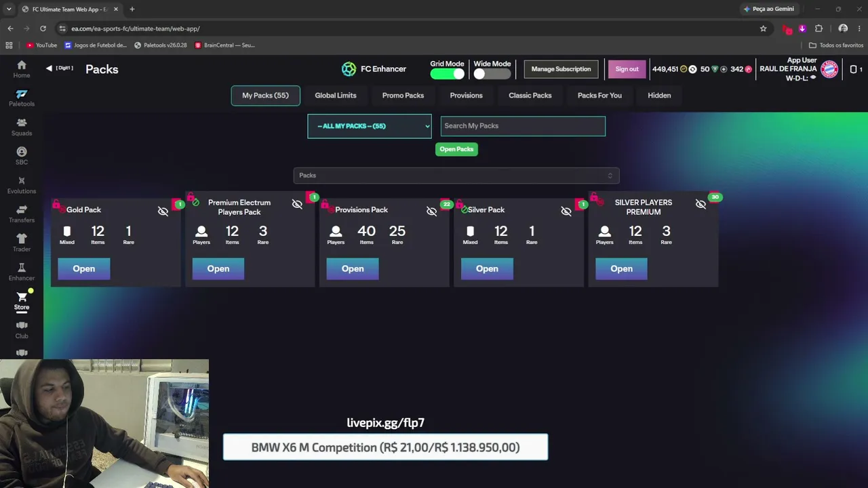868x488 pixels.
Task: Open the Chrome profile avatar
Action: point(843,28)
